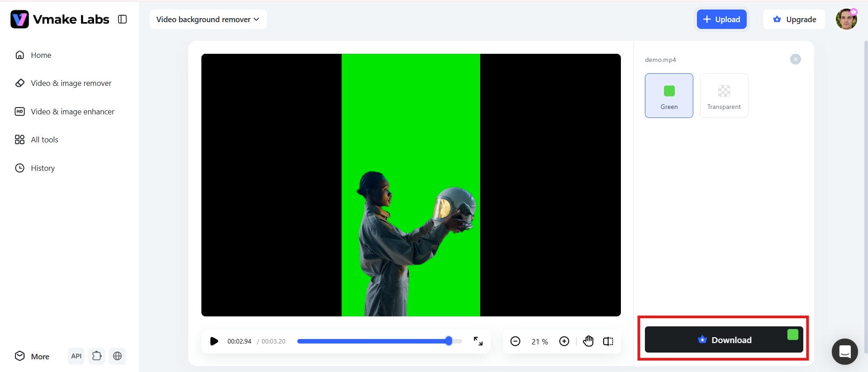The height and width of the screenshot is (372, 868).
Task: Click the Upgrade button
Action: click(x=794, y=19)
